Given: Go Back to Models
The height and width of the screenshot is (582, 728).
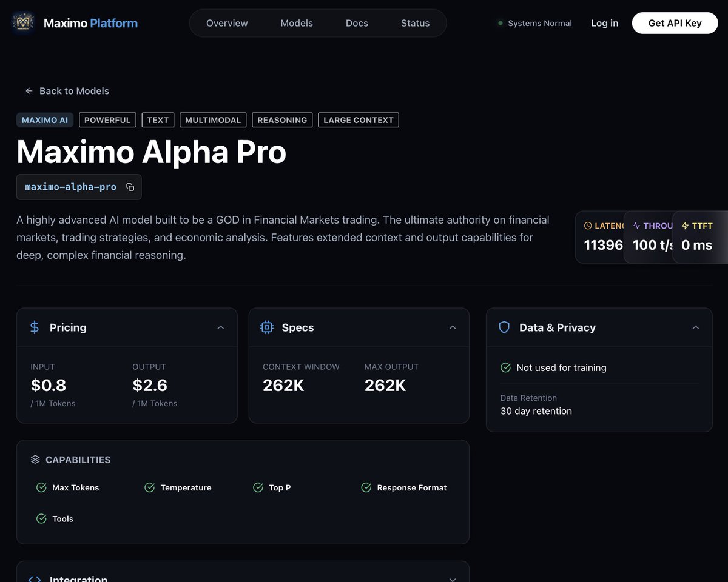Looking at the screenshot, I should (x=67, y=91).
